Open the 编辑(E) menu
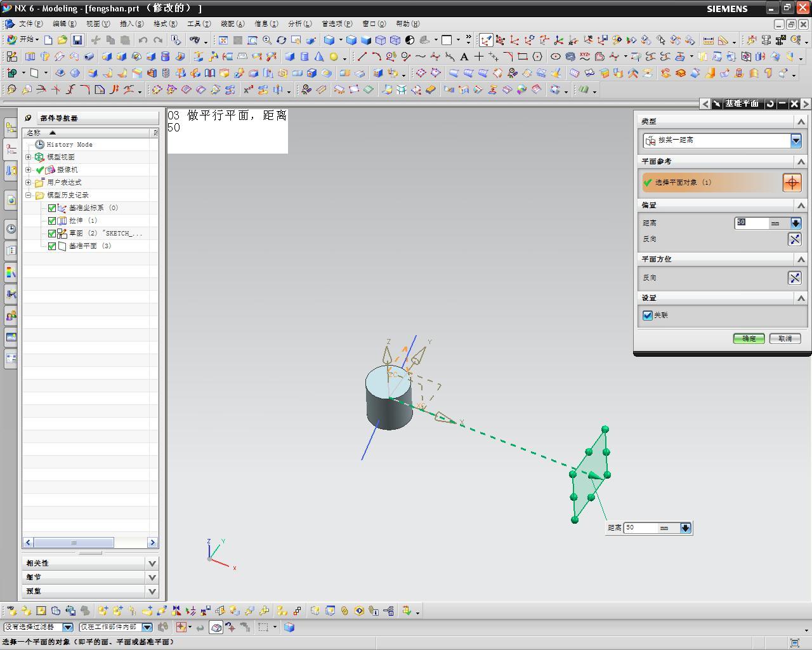This screenshot has width=812, height=650. tap(63, 23)
